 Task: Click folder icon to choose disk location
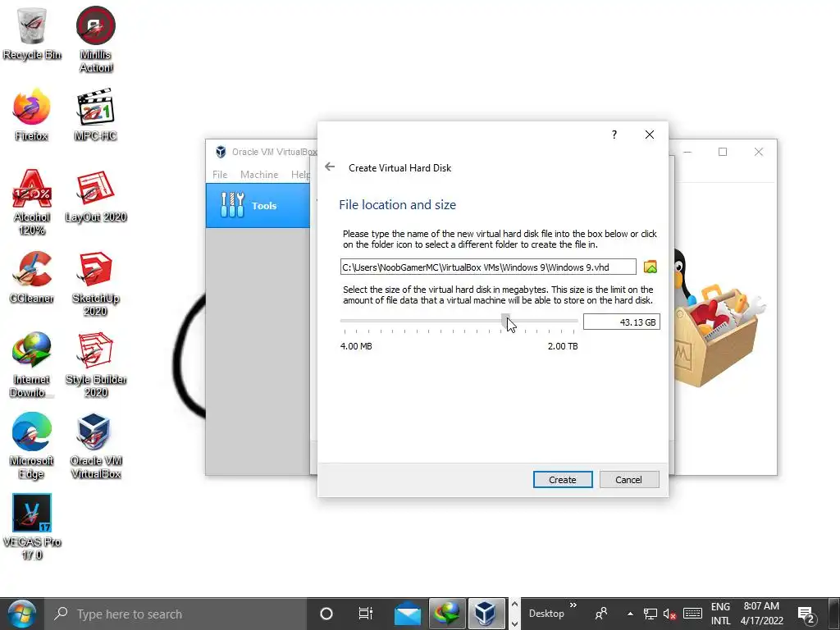click(650, 267)
